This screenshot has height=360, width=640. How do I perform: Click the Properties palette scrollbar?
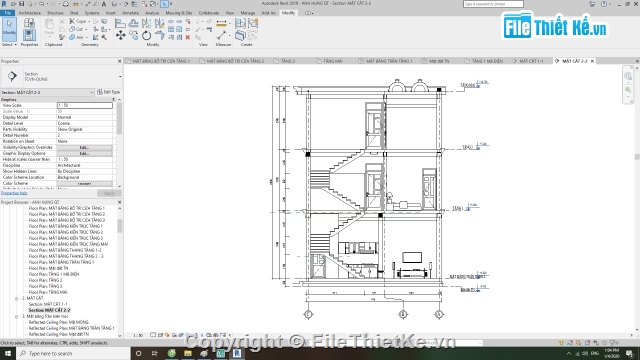click(x=119, y=118)
